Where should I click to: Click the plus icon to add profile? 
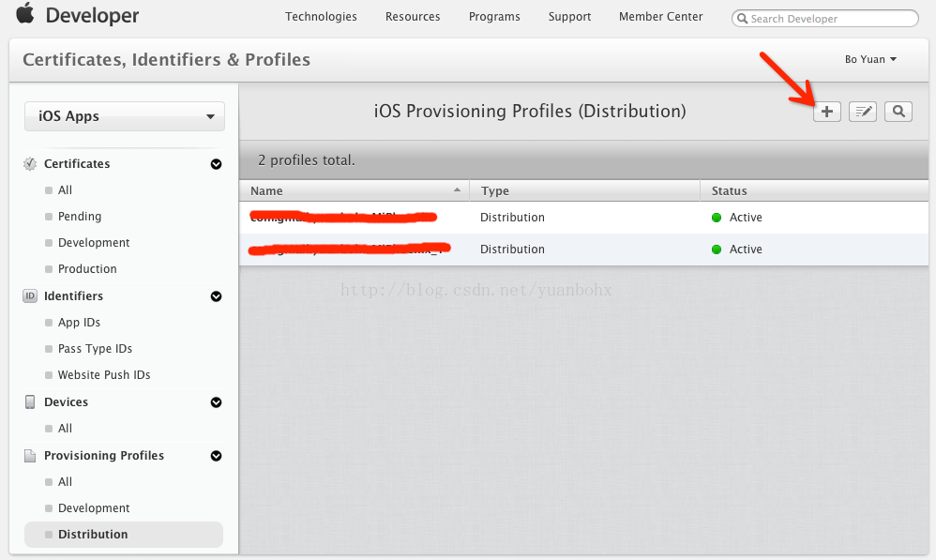coord(826,112)
